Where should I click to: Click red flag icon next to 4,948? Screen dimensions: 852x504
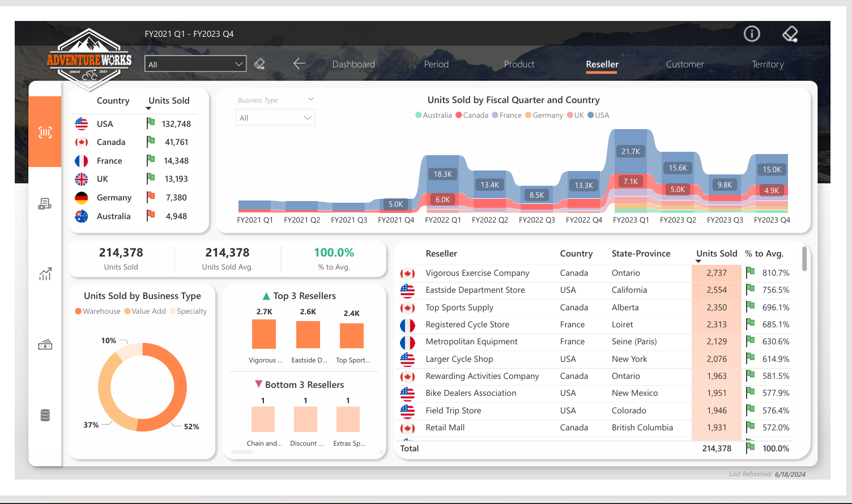[x=151, y=215]
